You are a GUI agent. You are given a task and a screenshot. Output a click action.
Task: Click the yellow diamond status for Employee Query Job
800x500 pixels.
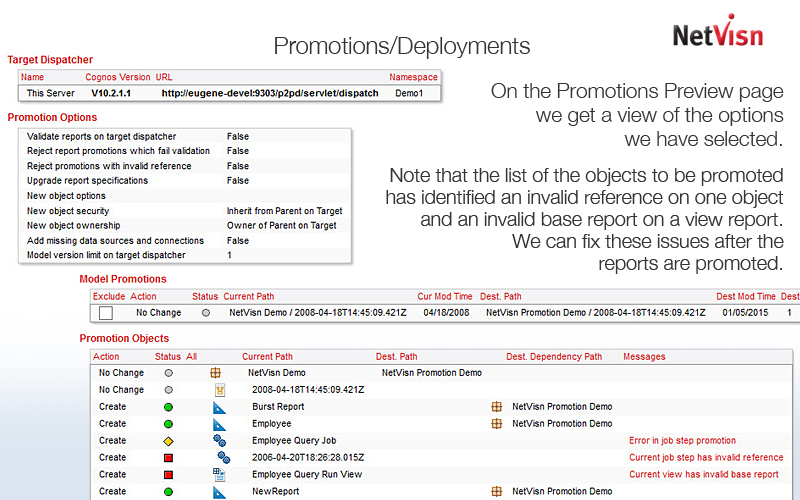coord(168,441)
